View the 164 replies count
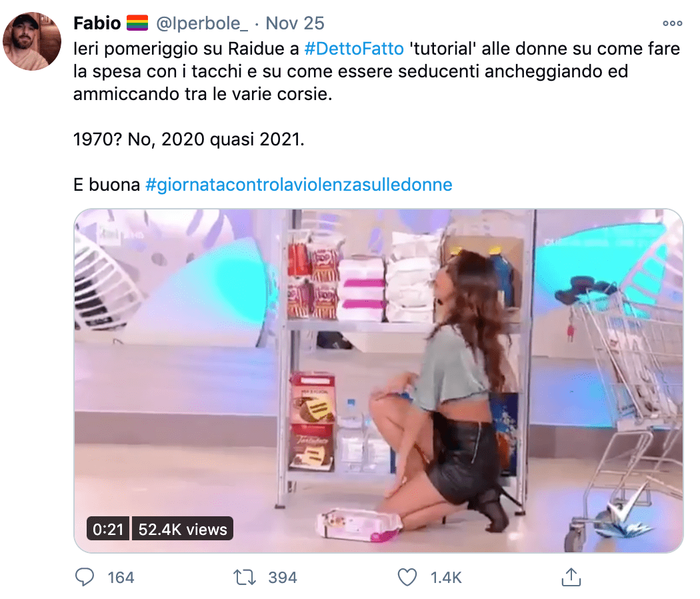The image size is (700, 599). point(121,578)
